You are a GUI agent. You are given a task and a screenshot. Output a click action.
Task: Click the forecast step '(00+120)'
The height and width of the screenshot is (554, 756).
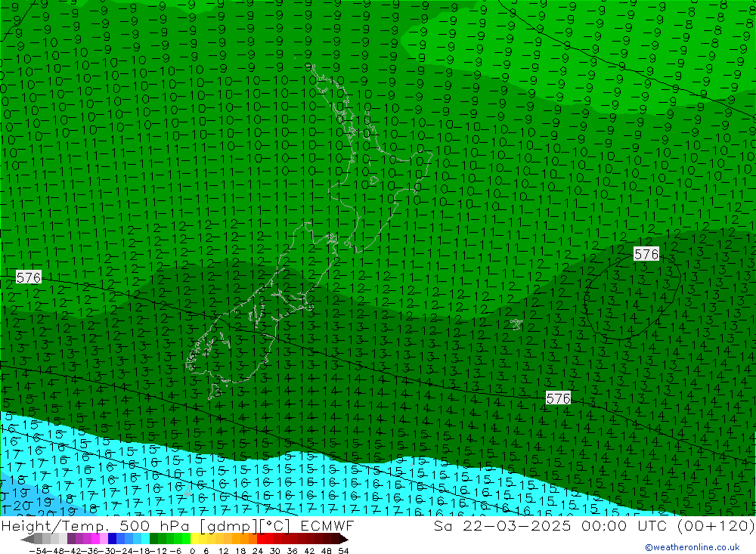[716, 525]
